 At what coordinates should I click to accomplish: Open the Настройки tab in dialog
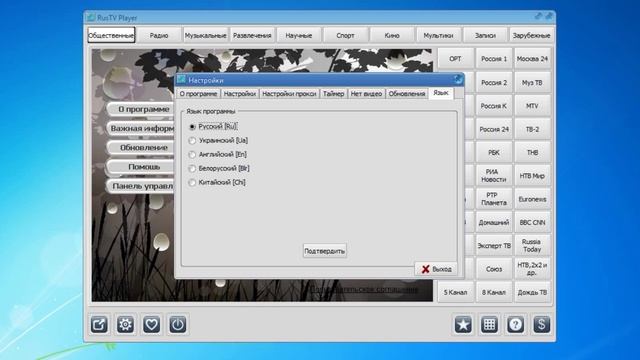(240, 94)
